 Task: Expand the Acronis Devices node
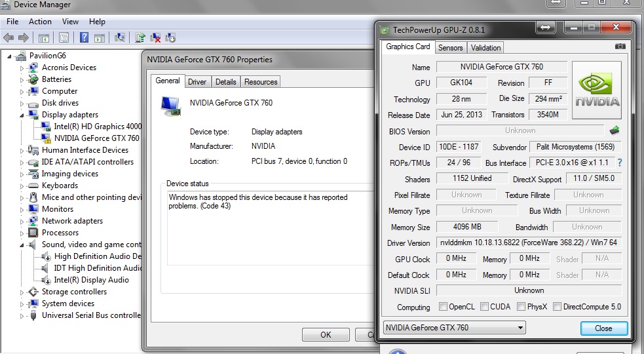(x=22, y=68)
